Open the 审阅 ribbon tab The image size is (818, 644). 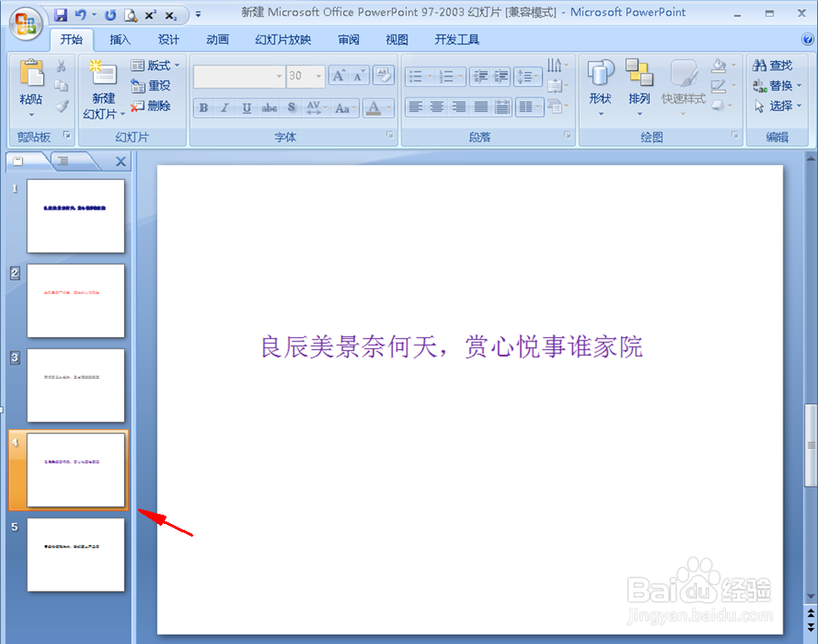348,40
